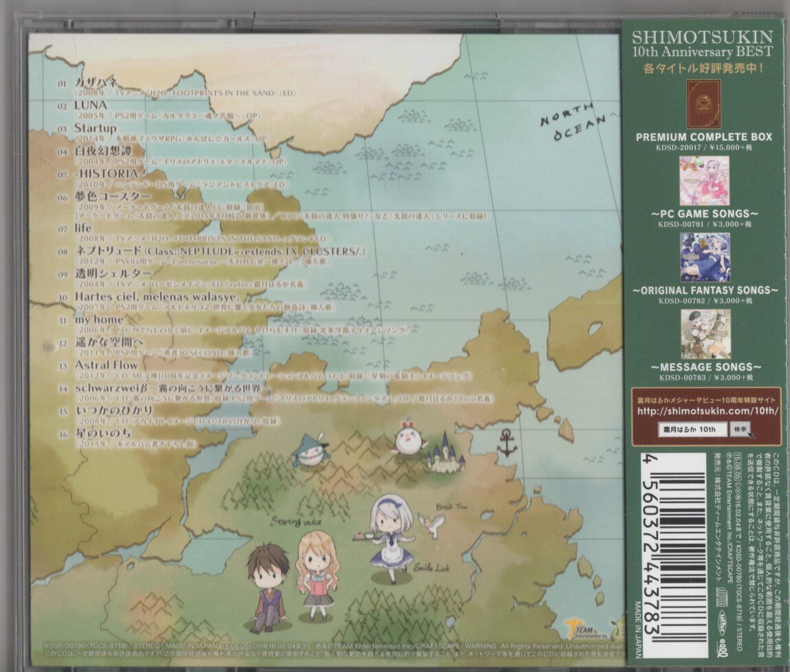This screenshot has width=790, height=672.
Task: Select track 01 カザハネ
Action: tap(96, 82)
